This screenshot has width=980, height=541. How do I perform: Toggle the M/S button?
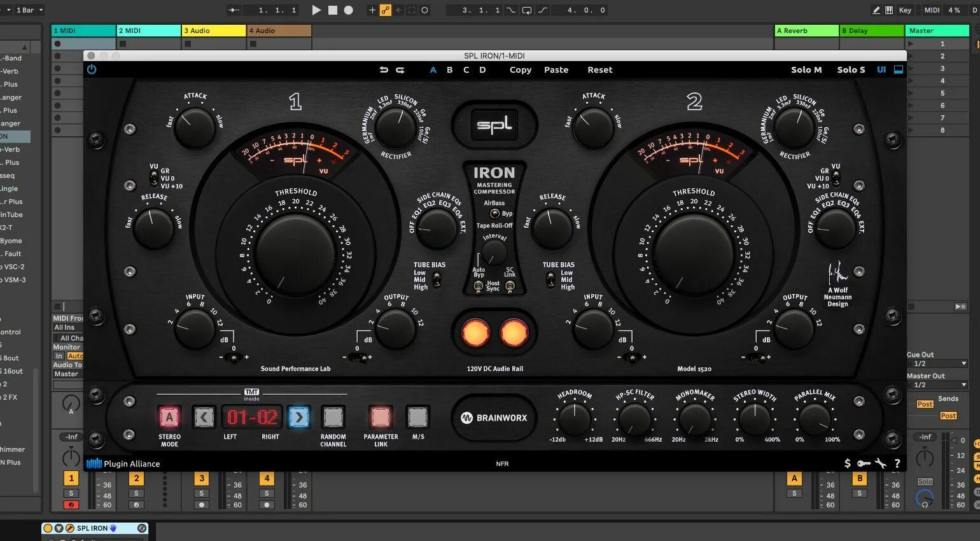tap(417, 417)
